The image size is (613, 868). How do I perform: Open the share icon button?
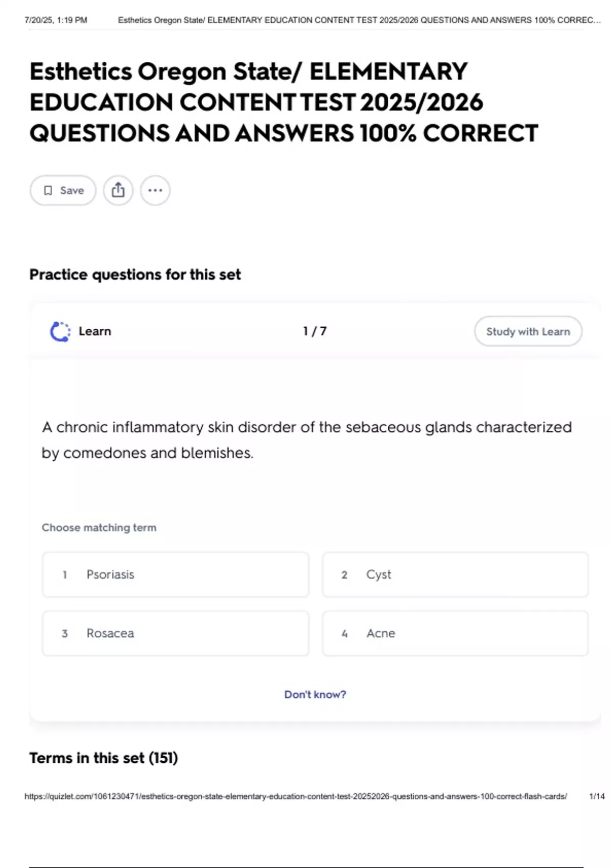coord(118,190)
